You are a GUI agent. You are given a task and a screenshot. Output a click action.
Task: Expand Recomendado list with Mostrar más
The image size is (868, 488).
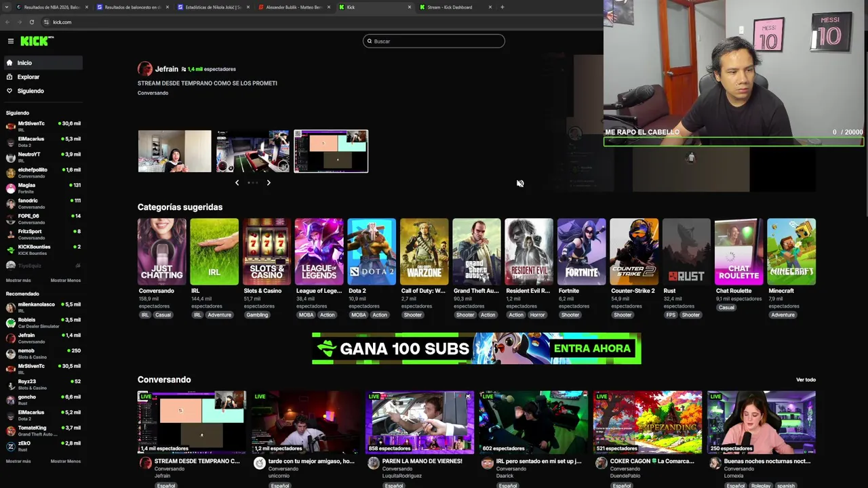click(18, 461)
